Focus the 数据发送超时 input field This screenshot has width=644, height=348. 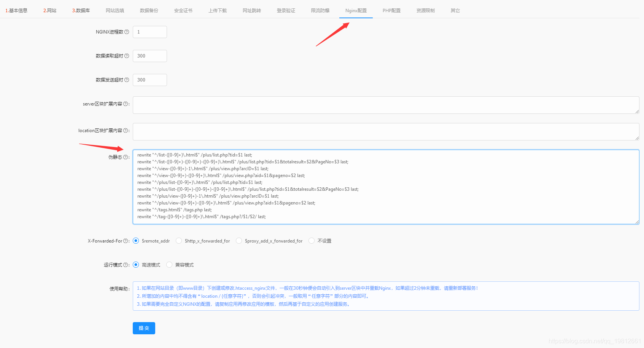click(150, 80)
